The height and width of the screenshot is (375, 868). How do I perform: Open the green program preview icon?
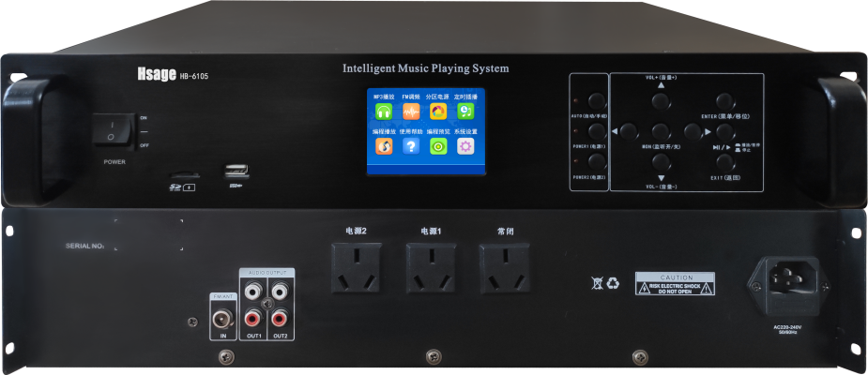pyautogui.click(x=437, y=146)
